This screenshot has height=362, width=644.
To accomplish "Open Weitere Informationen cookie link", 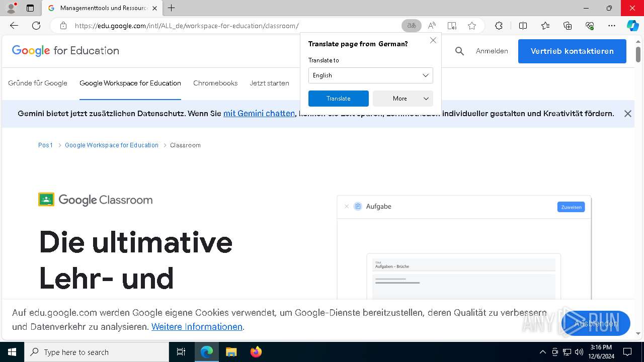I will point(197,327).
